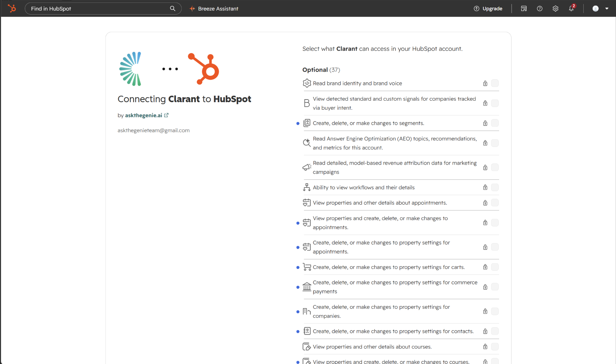Screen dimensions: 616x364
Task: Click the lock icon for brand identity scope
Action: click(x=485, y=83)
